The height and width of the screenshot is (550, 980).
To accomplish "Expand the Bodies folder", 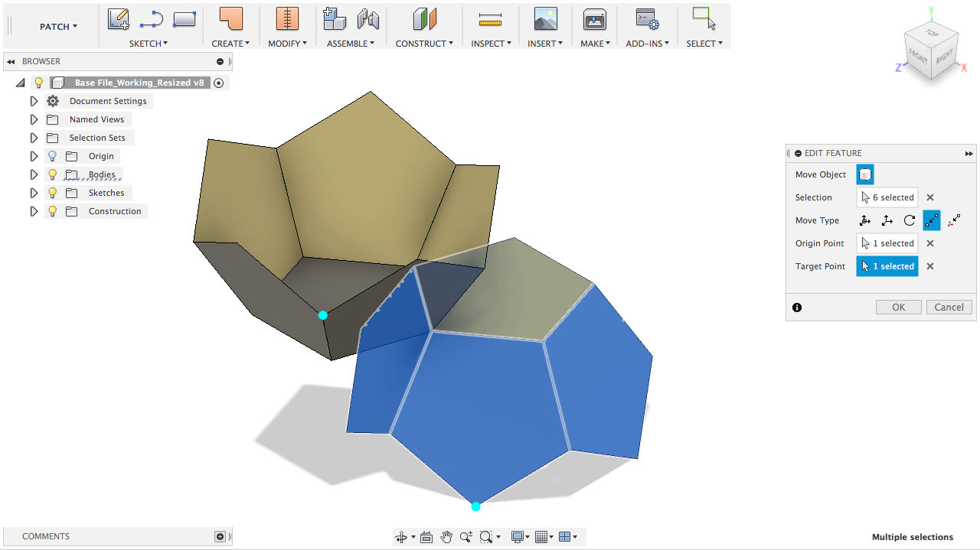I will pyautogui.click(x=34, y=174).
